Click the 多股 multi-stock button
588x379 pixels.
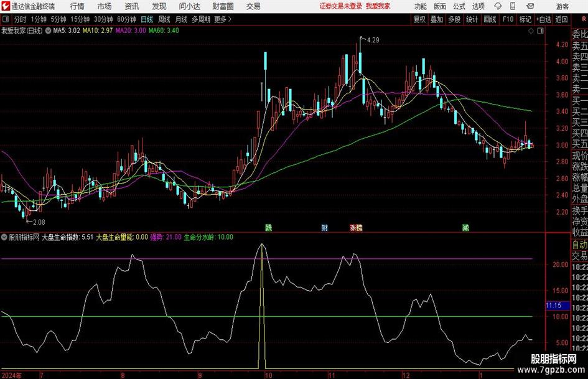454,19
